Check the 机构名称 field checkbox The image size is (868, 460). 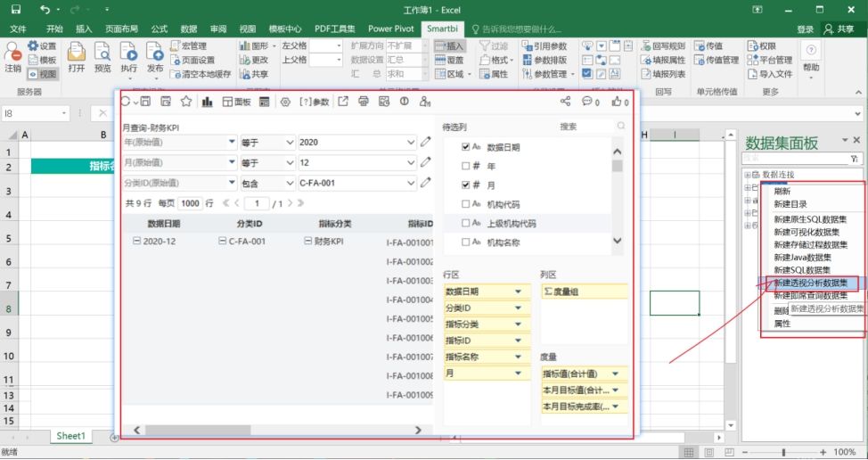pyautogui.click(x=465, y=242)
